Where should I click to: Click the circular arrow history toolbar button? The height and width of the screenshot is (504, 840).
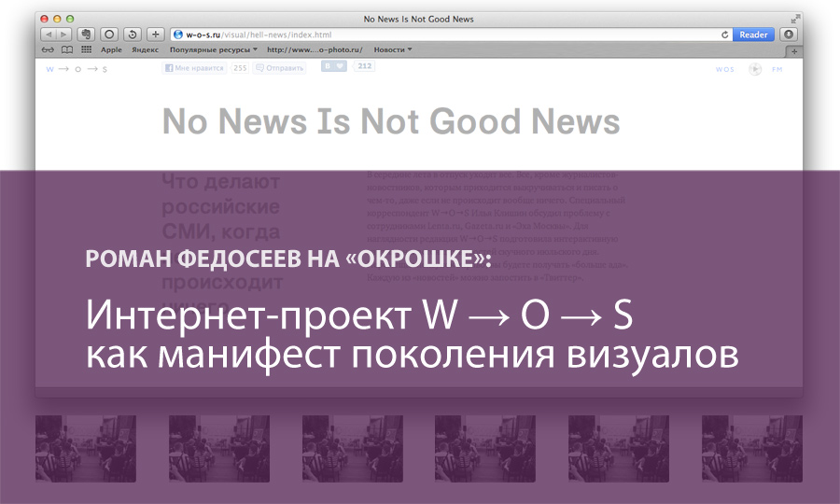click(x=133, y=35)
